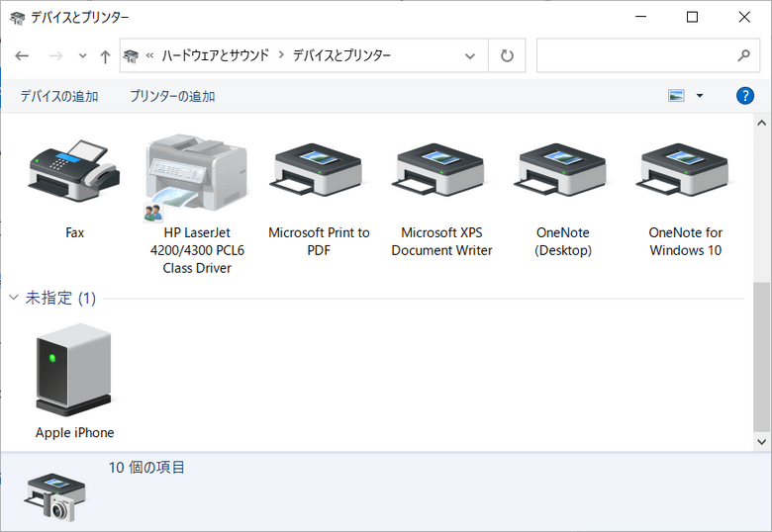Go up one folder level arrow
Image resolution: width=772 pixels, height=532 pixels.
pos(105,56)
